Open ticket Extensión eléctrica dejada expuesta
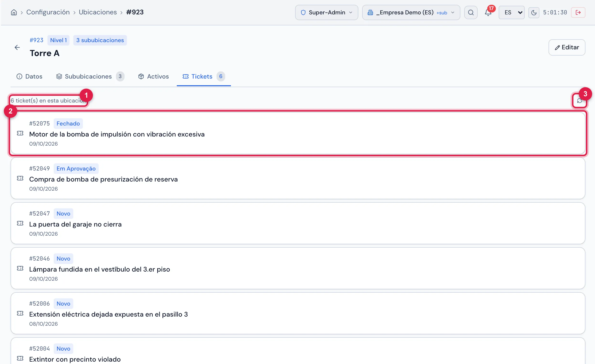595x364 pixels. click(x=298, y=313)
